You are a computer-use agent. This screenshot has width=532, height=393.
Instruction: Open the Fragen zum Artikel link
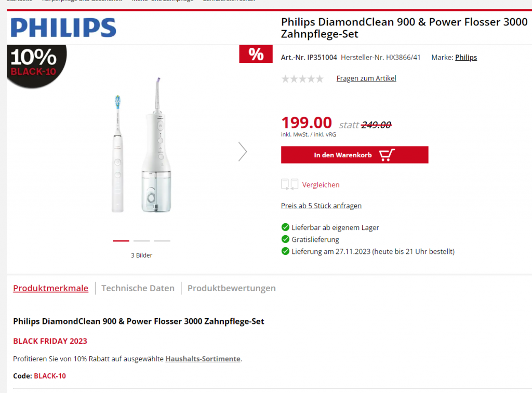tap(366, 78)
